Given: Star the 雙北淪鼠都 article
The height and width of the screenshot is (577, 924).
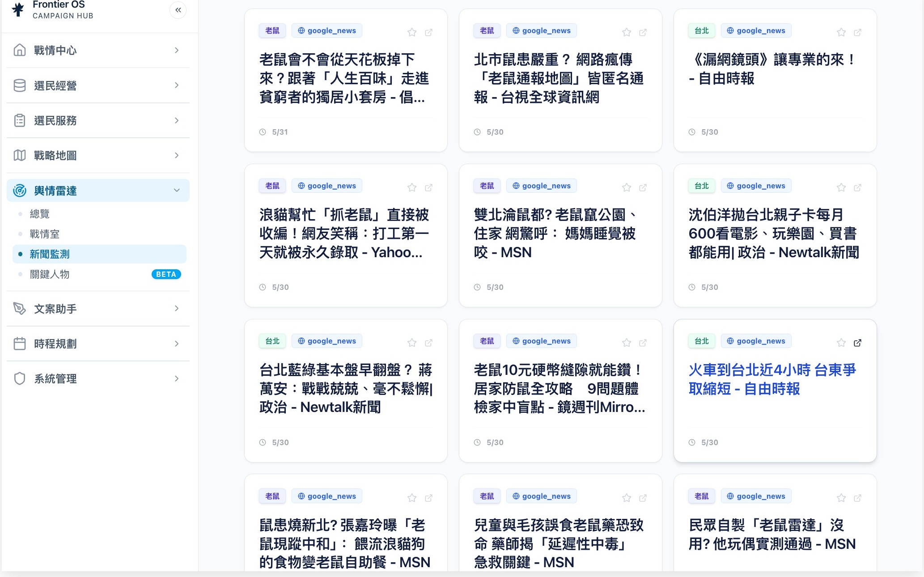Looking at the screenshot, I should 627,187.
